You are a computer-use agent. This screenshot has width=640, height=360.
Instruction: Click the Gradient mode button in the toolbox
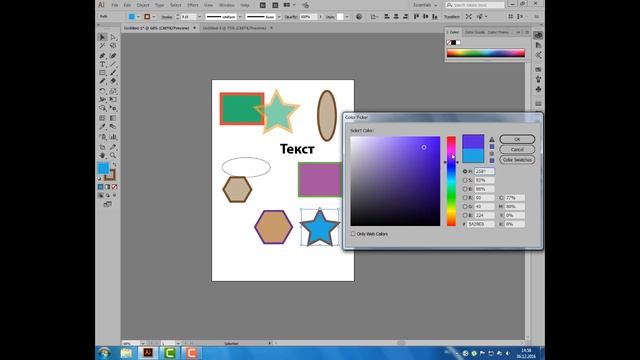[107, 187]
